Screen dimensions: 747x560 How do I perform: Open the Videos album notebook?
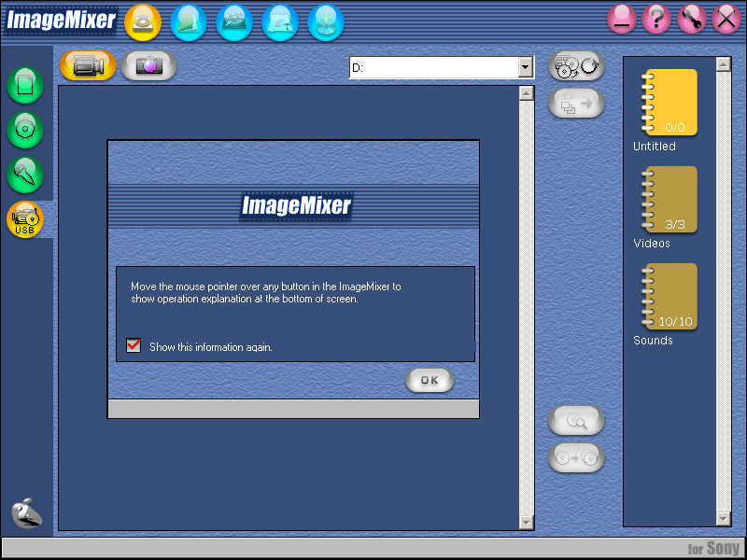(669, 200)
